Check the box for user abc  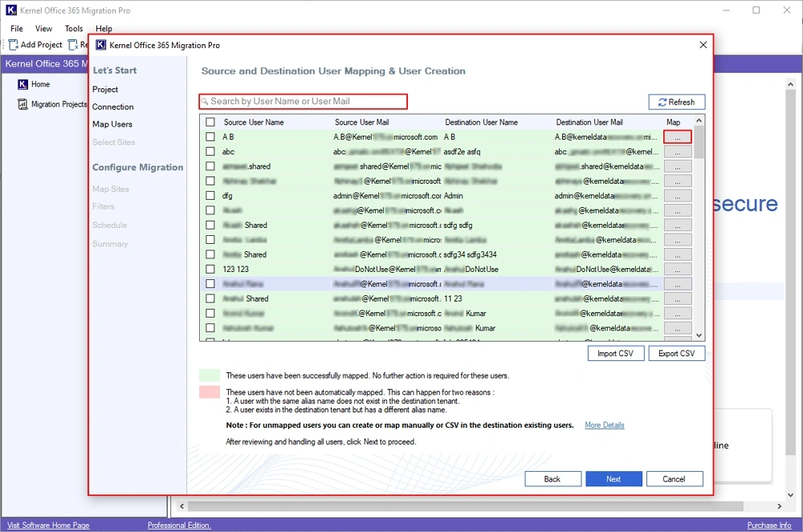pos(210,152)
